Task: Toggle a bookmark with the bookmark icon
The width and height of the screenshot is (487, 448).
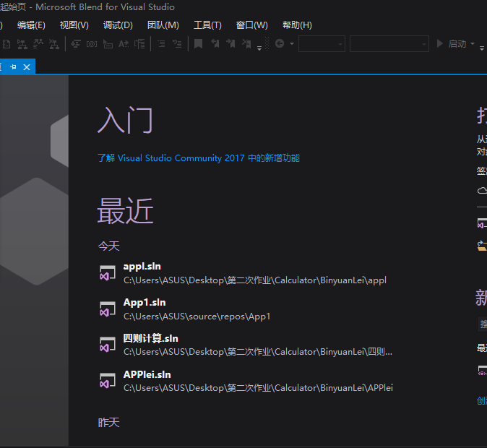Action: (198, 44)
